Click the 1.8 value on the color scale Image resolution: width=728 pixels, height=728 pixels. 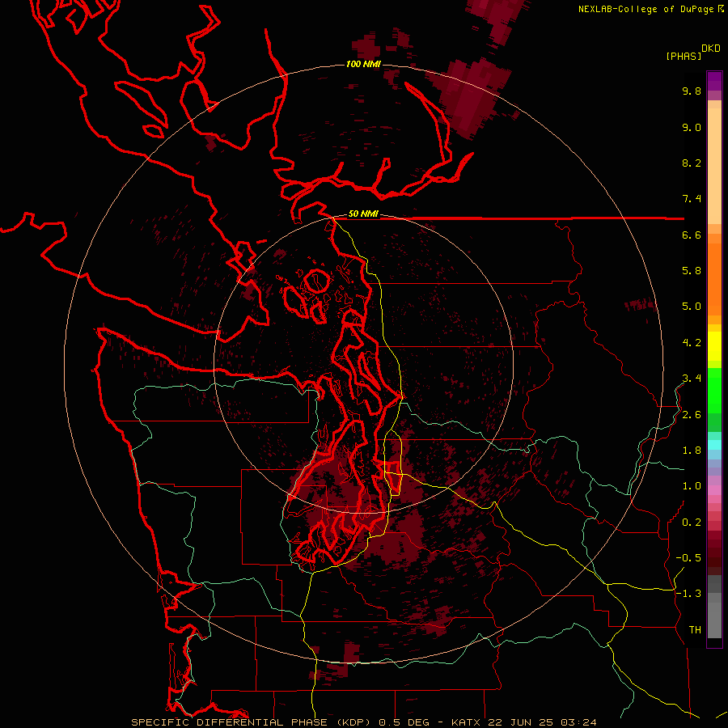(x=692, y=451)
